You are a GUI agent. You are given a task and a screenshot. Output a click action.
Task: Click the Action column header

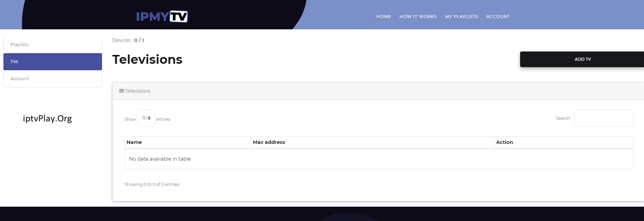tap(564, 142)
